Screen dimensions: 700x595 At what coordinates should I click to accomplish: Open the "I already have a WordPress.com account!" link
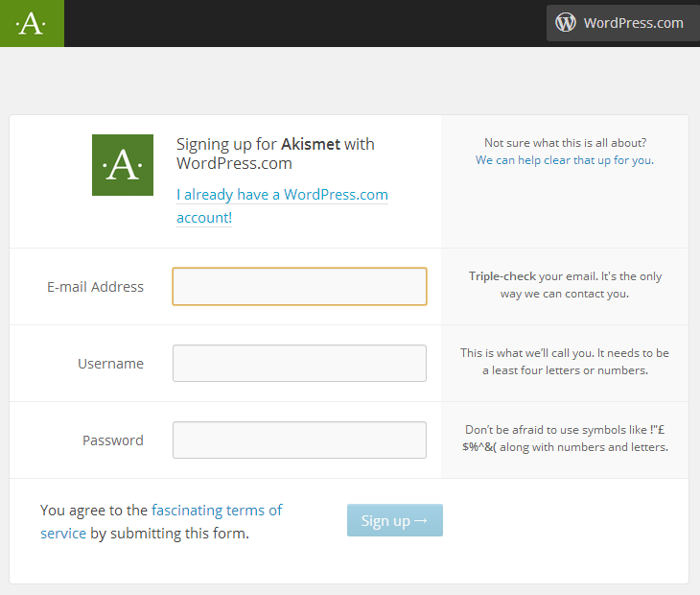click(282, 205)
